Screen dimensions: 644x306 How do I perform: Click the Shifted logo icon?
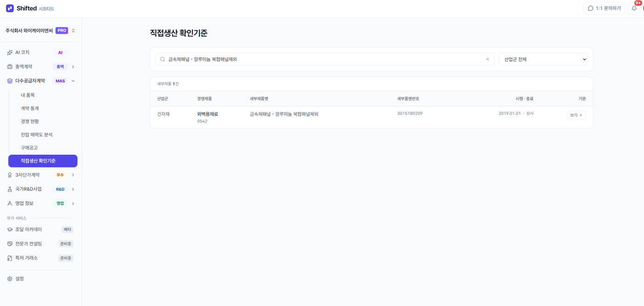click(10, 8)
